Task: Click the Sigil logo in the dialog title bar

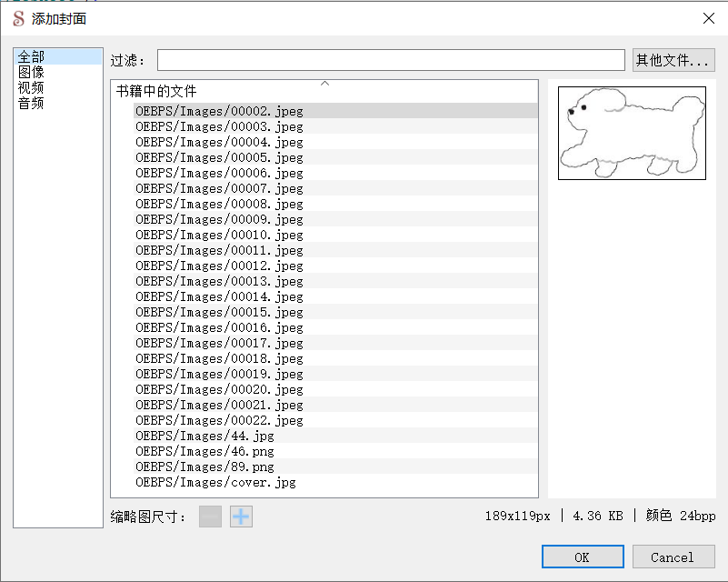Action: coord(16,18)
